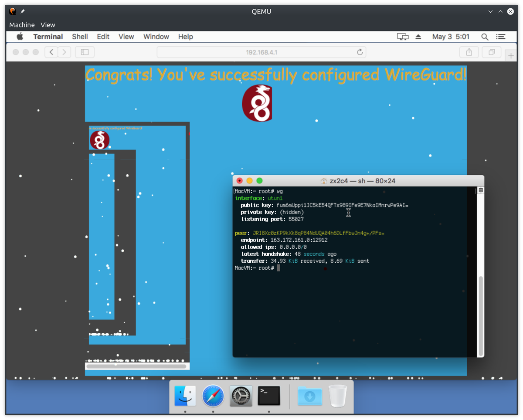523x420 pixels.
Task: Click the Safari Share button
Action: (x=469, y=52)
